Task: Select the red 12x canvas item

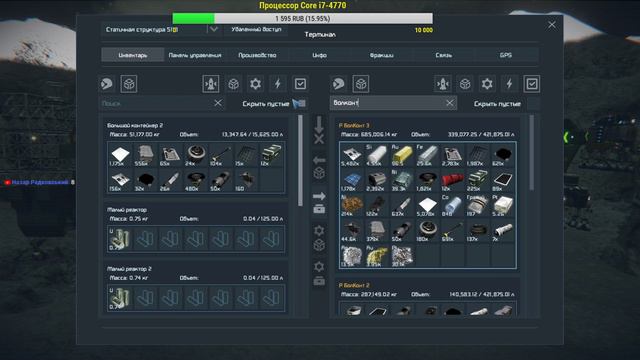Action: [453, 180]
